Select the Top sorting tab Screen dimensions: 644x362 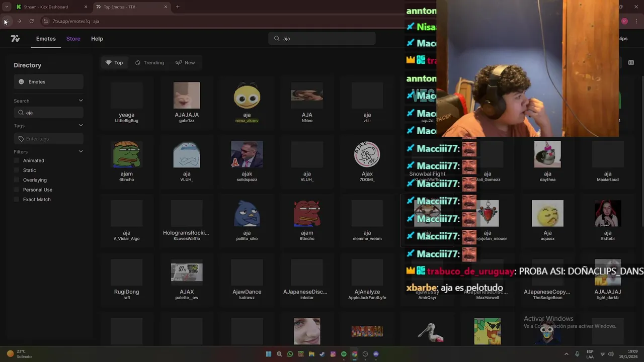pos(114,63)
